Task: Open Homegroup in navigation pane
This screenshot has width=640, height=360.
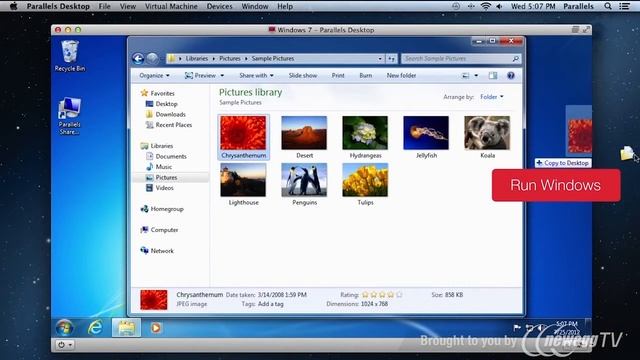Action: (167, 209)
